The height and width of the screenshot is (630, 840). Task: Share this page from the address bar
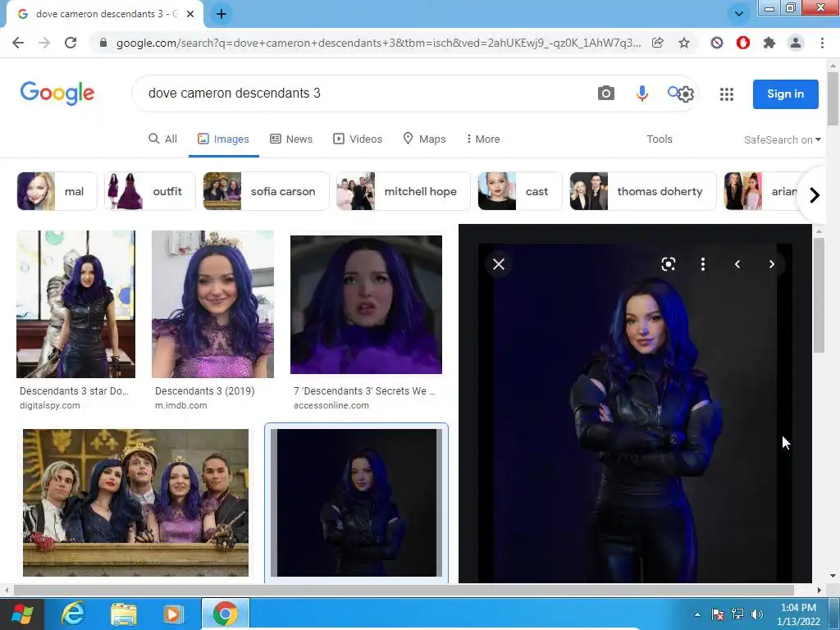657,43
